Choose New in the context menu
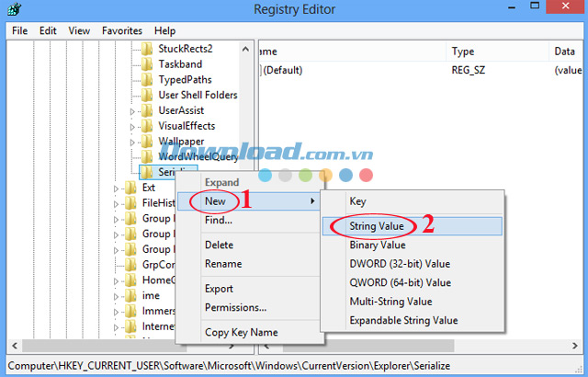Image resolution: width=588 pixels, height=377 pixels. coord(247,201)
